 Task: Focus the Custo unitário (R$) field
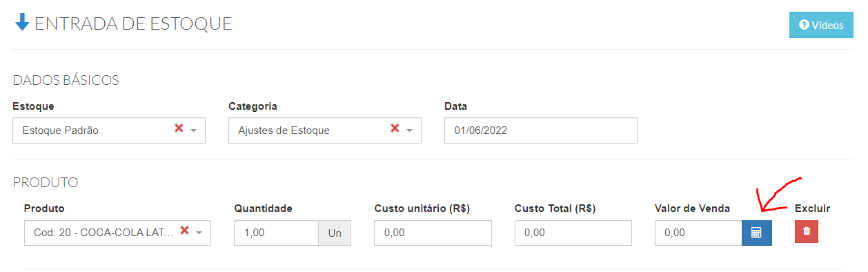click(x=433, y=233)
